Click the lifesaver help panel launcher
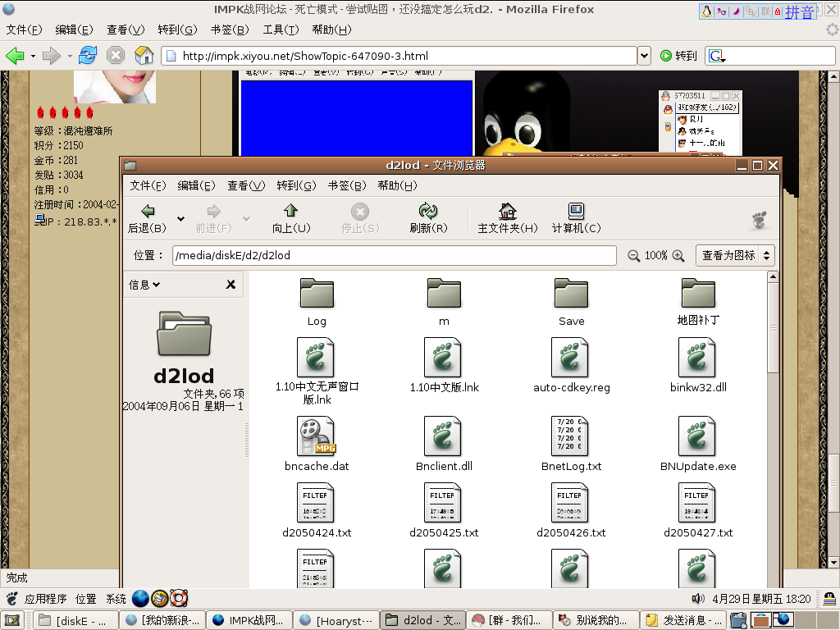The width and height of the screenshot is (840, 630). coord(179,598)
